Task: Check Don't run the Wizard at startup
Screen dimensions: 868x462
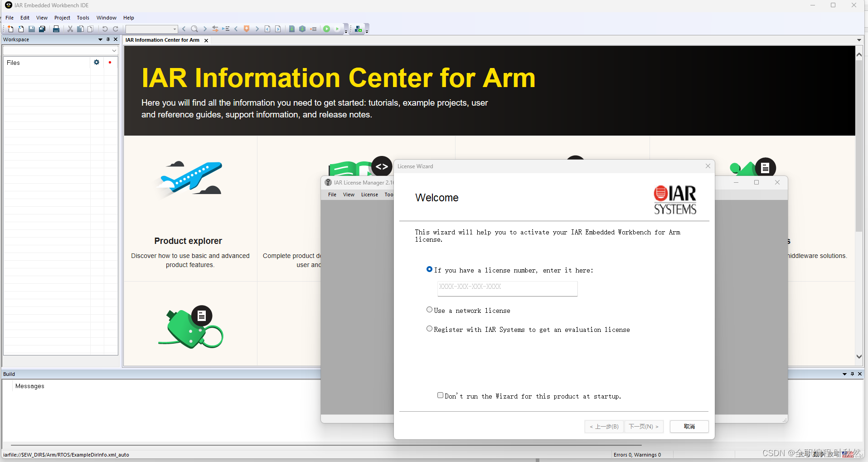Action: click(440, 395)
